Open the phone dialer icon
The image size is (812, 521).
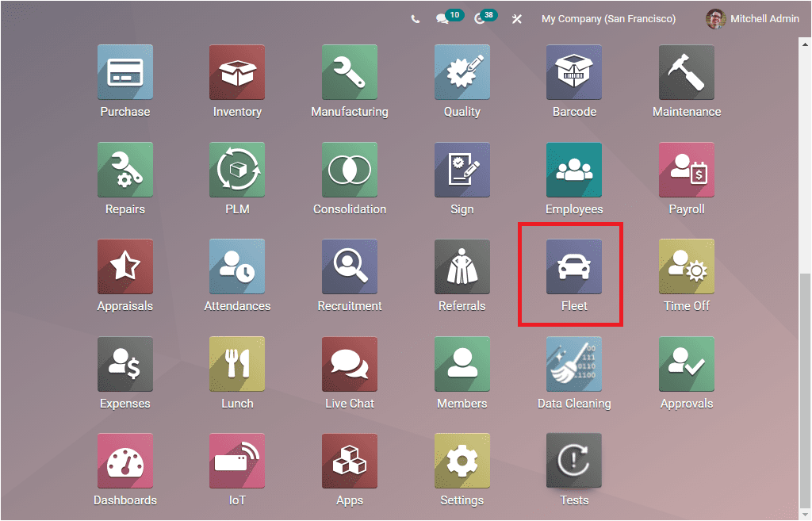tap(416, 18)
